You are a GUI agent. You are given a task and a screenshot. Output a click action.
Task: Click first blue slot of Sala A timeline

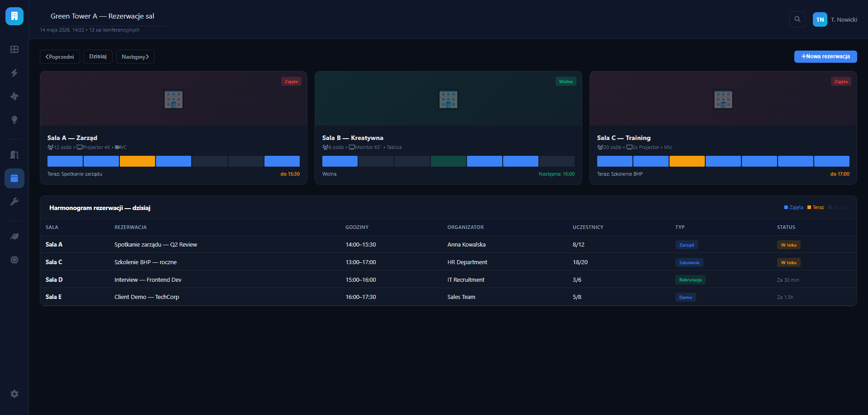65,161
